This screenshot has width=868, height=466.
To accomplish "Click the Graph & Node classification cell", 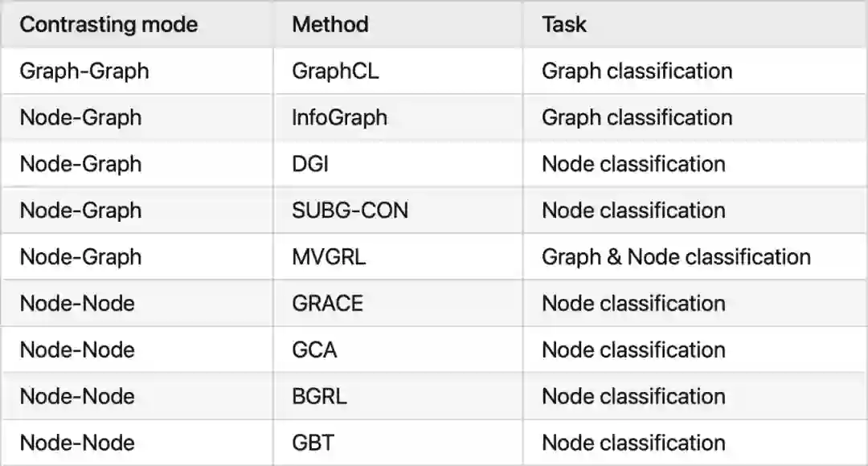I will [676, 257].
